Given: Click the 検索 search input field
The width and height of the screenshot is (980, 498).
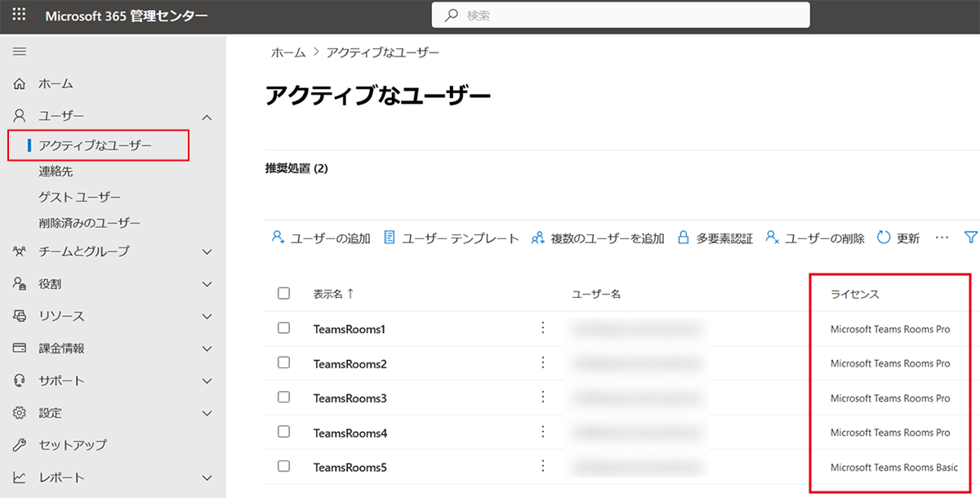Looking at the screenshot, I should click(x=621, y=15).
